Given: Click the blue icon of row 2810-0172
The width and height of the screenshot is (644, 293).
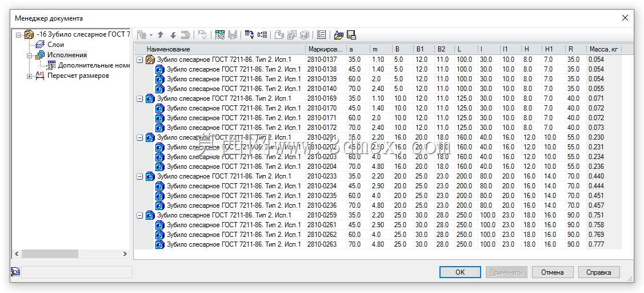Looking at the screenshot, I should coord(160,128).
